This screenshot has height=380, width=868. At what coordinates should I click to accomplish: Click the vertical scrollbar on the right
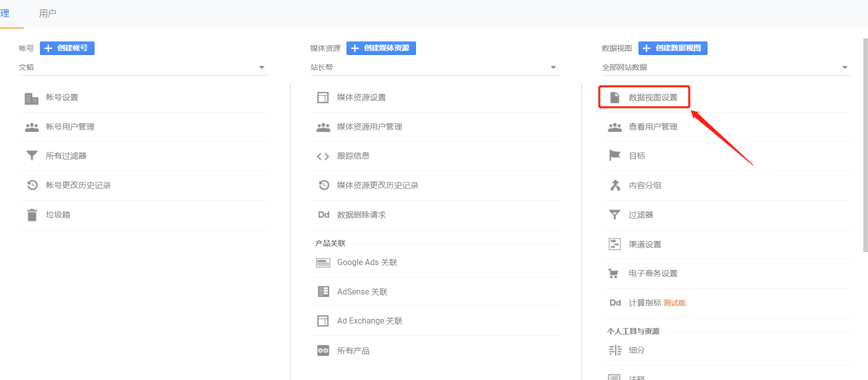pos(865,145)
